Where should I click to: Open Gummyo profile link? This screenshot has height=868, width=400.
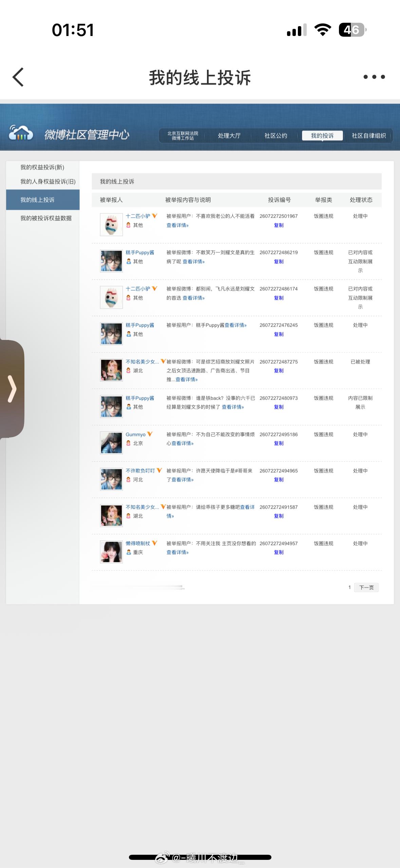click(x=135, y=434)
